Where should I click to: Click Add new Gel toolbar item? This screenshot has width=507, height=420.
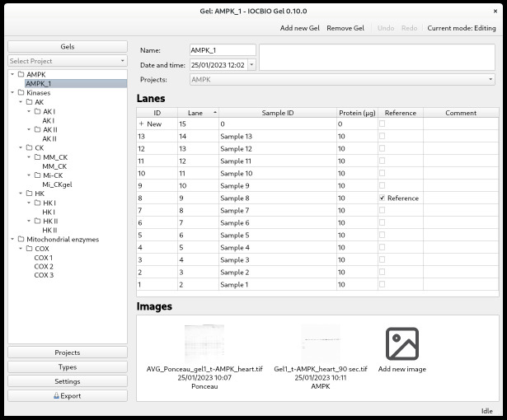pos(300,28)
